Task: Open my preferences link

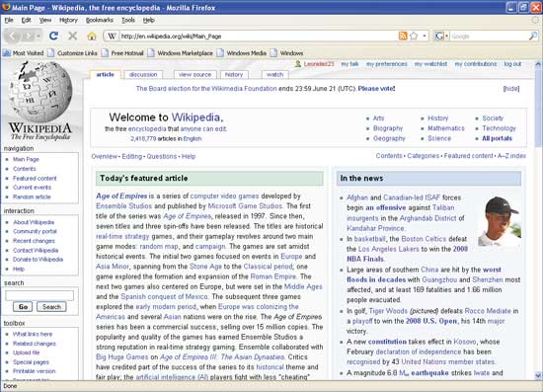Action: pos(387,64)
